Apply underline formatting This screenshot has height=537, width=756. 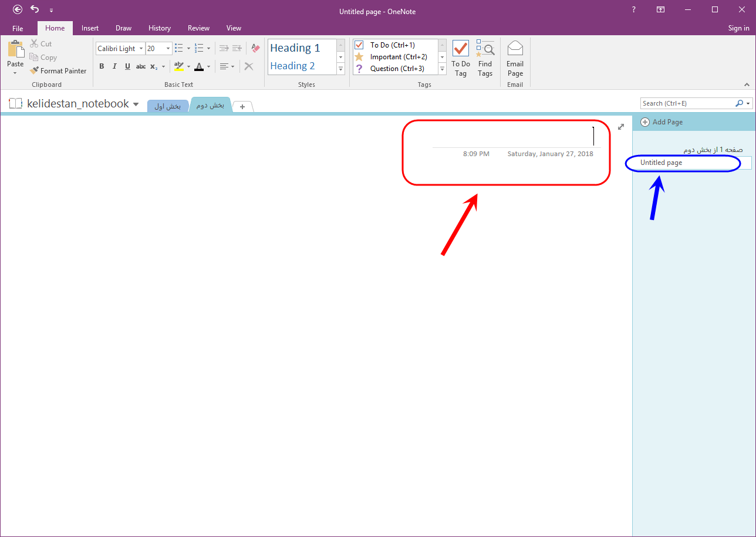127,66
